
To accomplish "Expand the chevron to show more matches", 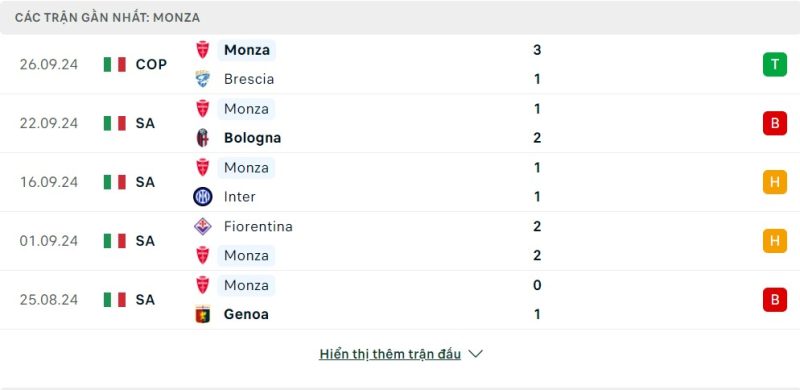I will (475, 354).
